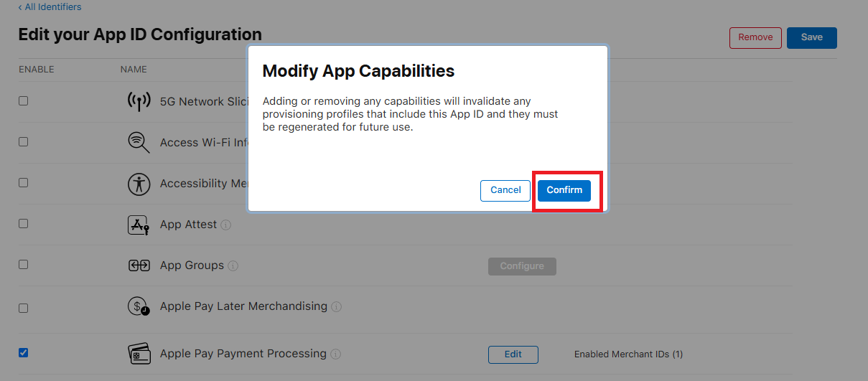Screen dimensions: 868x381
Task: Open the App Attest info icon
Action: point(226,225)
